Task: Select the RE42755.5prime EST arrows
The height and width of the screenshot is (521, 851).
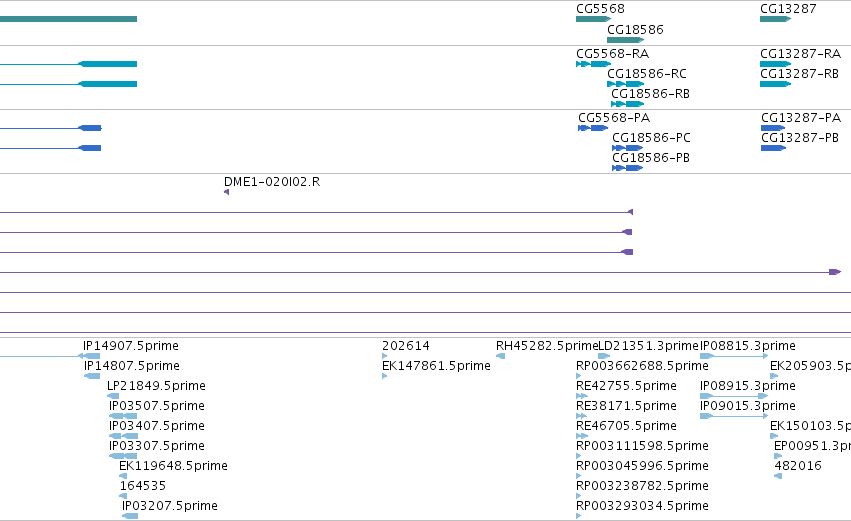Action: tap(582, 396)
